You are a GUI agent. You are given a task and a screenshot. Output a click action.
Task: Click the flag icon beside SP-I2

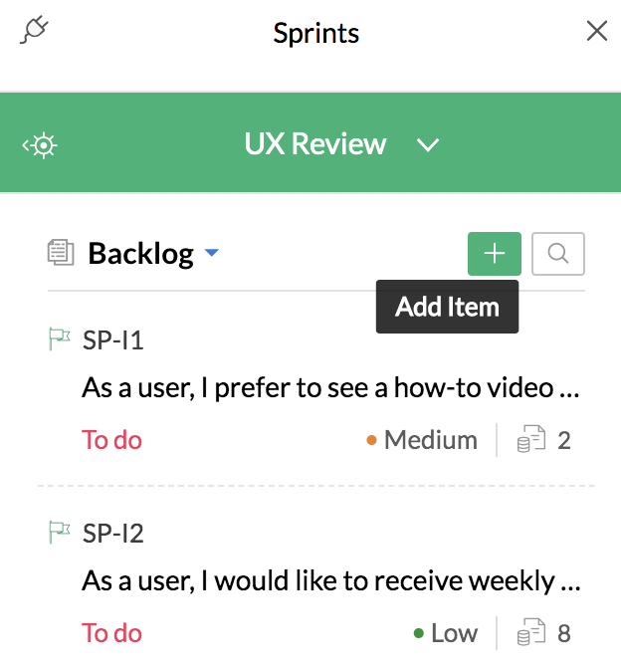(x=60, y=533)
